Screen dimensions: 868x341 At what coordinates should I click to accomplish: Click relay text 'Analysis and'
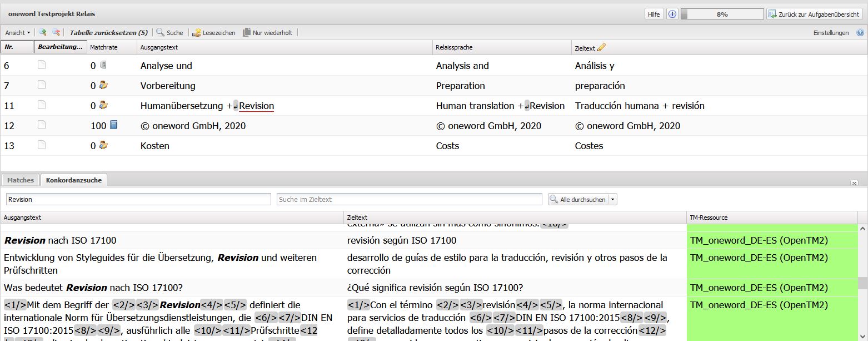point(462,66)
